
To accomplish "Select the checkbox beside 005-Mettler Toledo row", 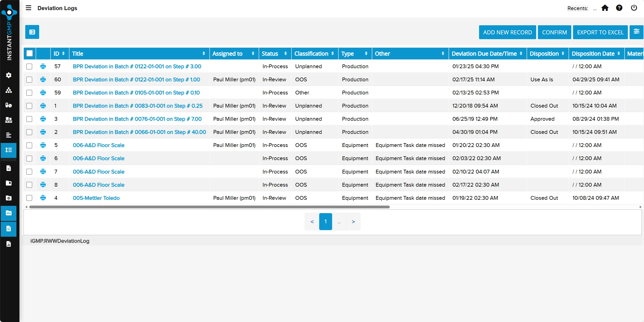I will (29, 198).
